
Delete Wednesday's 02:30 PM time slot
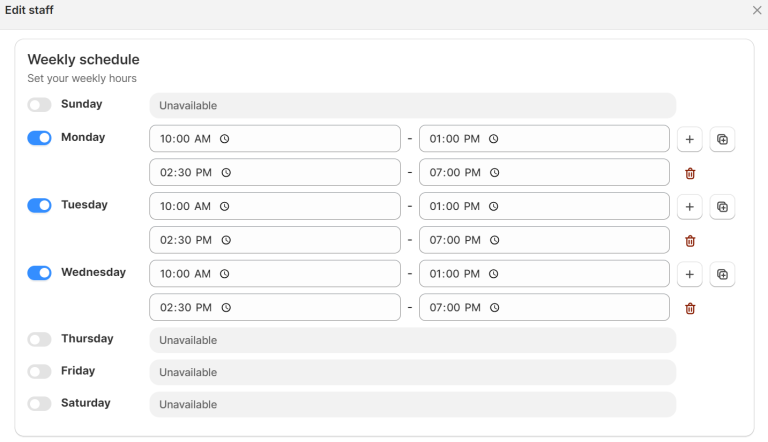(x=690, y=308)
